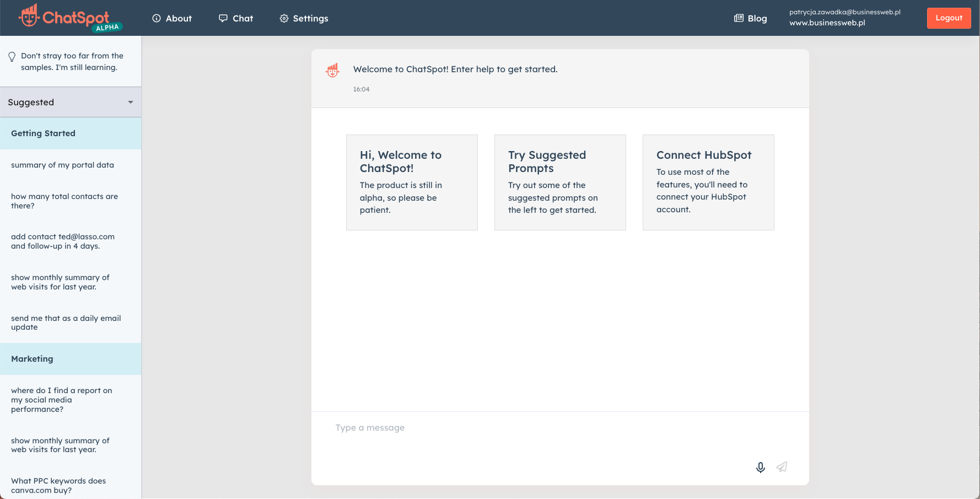Open the Blog link

[x=750, y=18]
